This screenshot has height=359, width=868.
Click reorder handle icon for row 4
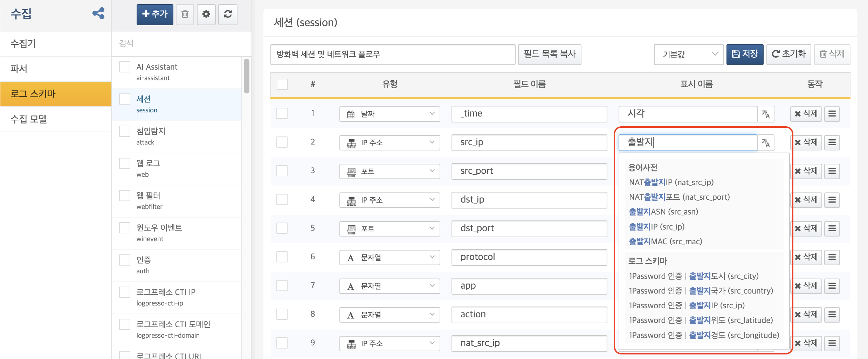tap(832, 200)
